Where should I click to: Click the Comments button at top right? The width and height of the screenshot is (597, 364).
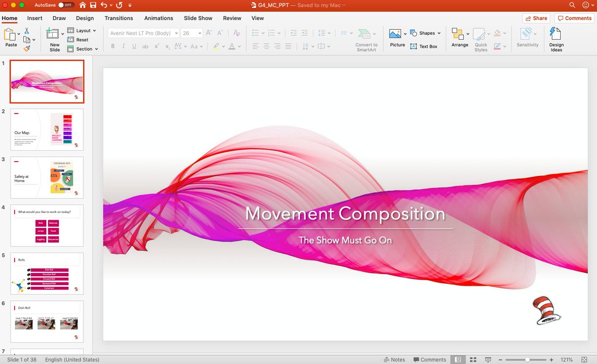pos(574,18)
